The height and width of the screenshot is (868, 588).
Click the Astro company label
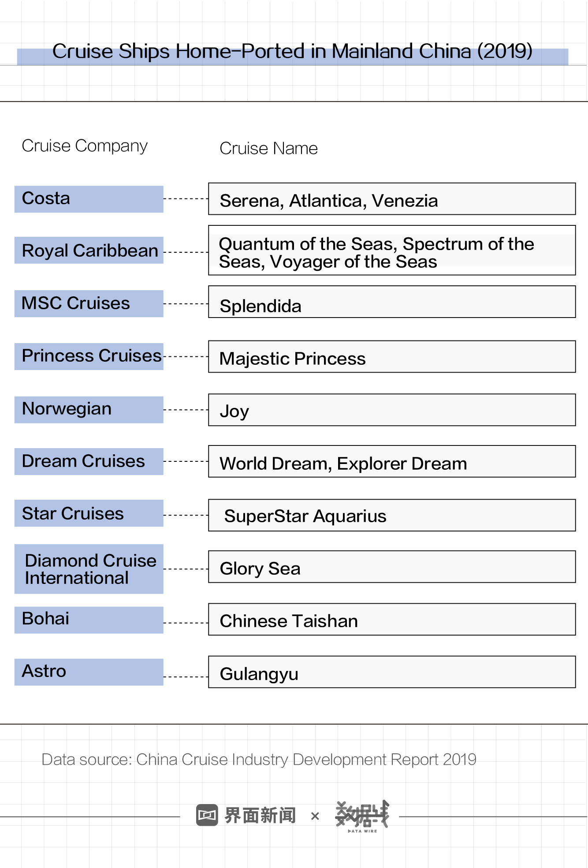pos(89,672)
